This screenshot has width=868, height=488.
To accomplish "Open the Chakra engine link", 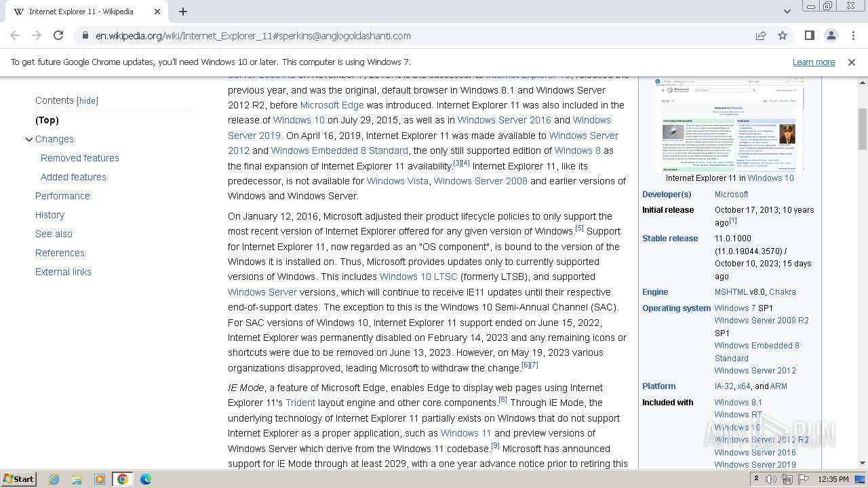I will click(x=783, y=292).
